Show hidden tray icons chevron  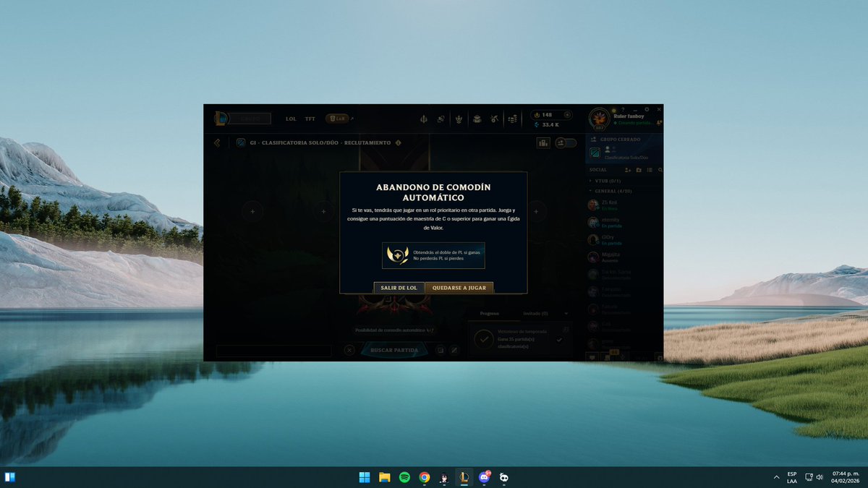776,477
